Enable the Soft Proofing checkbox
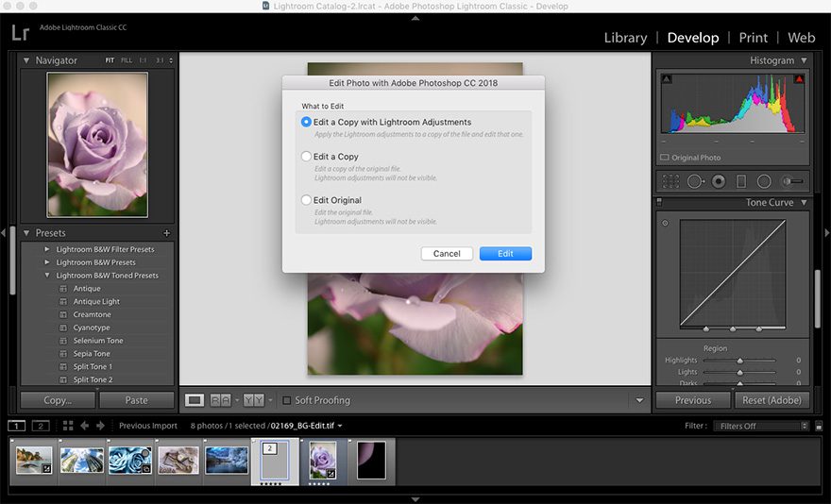 287,400
